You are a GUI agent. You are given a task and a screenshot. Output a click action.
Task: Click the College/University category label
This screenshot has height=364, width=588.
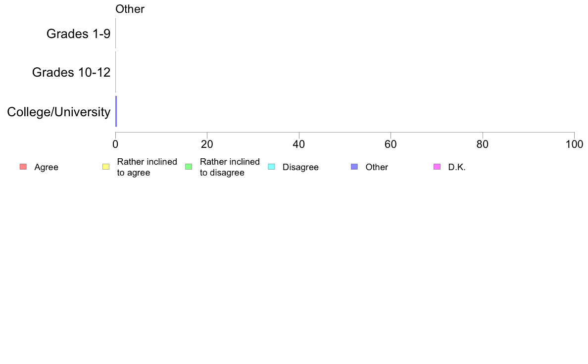pyautogui.click(x=59, y=112)
